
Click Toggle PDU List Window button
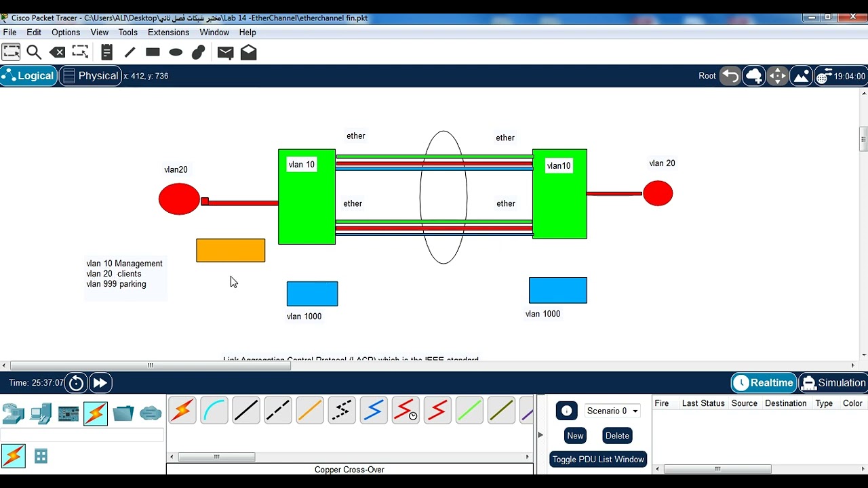tap(598, 460)
